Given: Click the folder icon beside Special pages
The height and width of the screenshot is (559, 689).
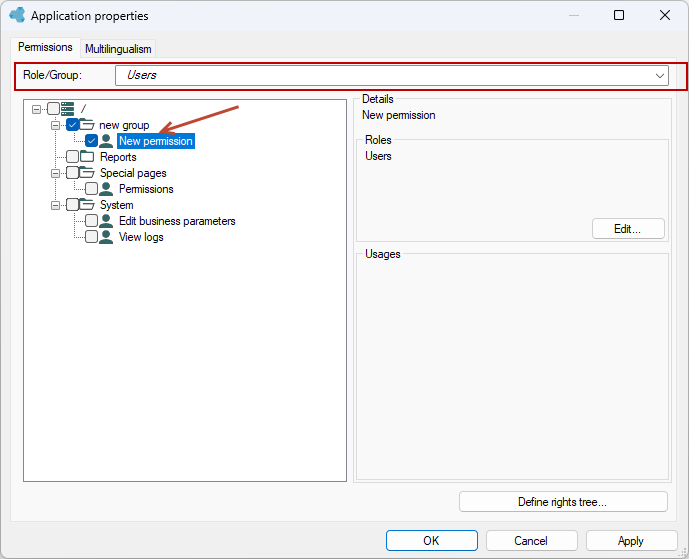Looking at the screenshot, I should (87, 172).
